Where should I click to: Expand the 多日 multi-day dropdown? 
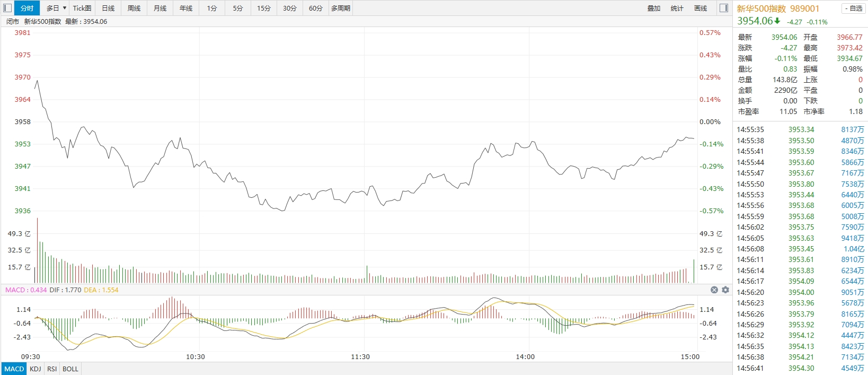(x=56, y=8)
